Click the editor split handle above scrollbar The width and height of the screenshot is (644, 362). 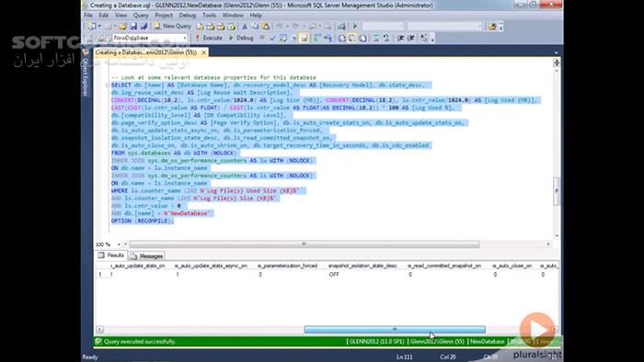(557, 62)
